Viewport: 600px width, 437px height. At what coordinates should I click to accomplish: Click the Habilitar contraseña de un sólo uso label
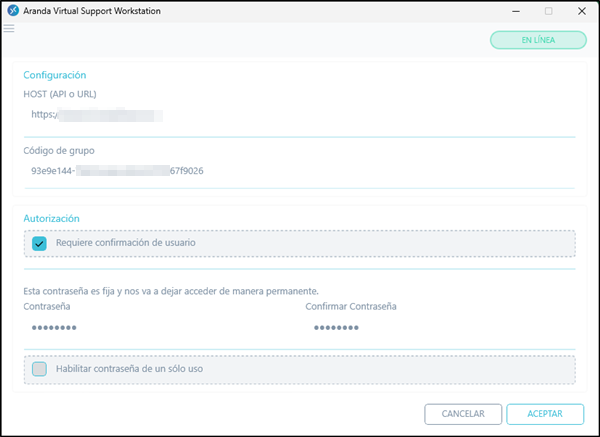click(129, 369)
